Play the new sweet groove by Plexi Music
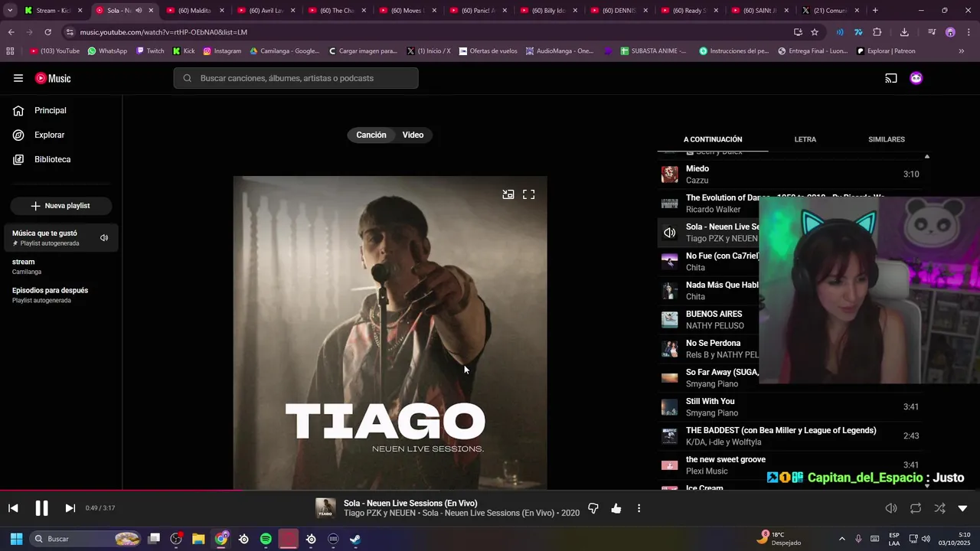 [791, 465]
